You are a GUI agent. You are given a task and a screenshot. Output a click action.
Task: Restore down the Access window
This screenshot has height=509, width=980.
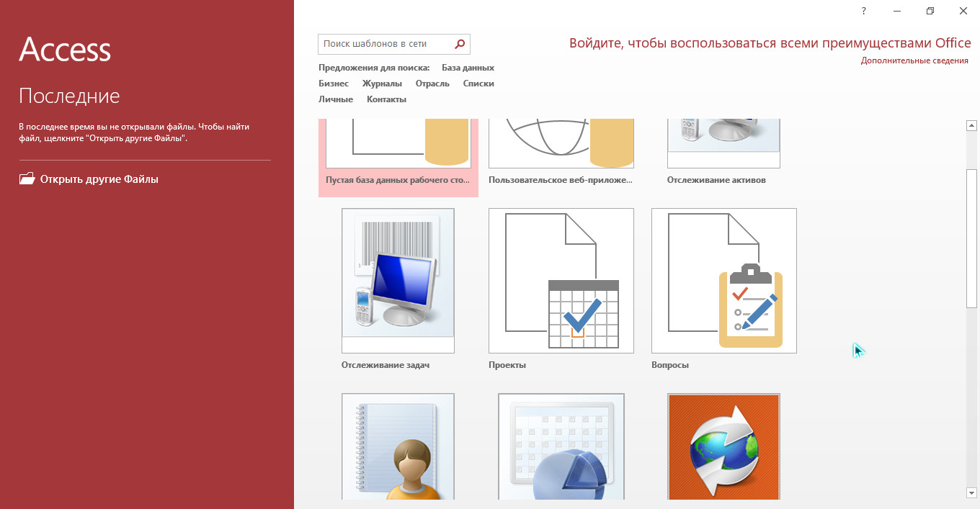click(x=930, y=11)
